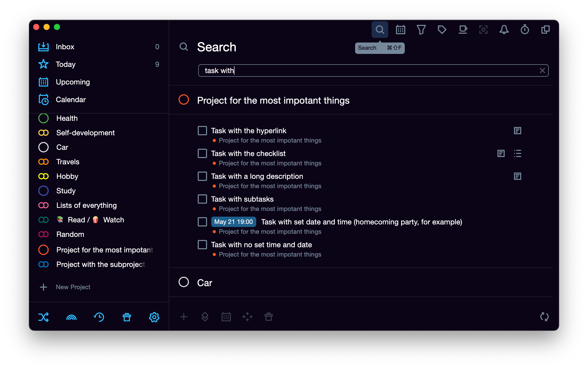
Task: Click the shuffle icon in bottom sidebar
Action: 43,317
